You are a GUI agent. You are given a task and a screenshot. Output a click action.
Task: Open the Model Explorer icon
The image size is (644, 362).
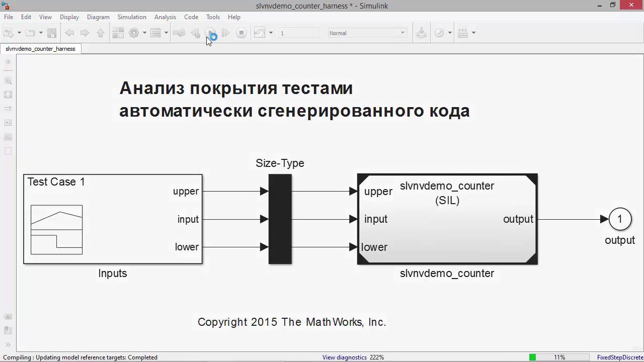click(155, 33)
